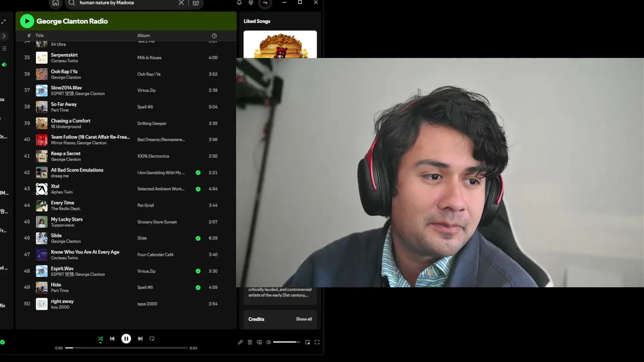Open album link Milk & Kisses
The height and width of the screenshot is (362, 644).
149,58
